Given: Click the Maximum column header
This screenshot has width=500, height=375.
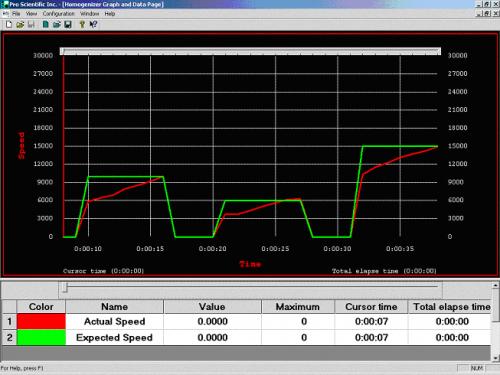Looking at the screenshot, I should tap(298, 307).
